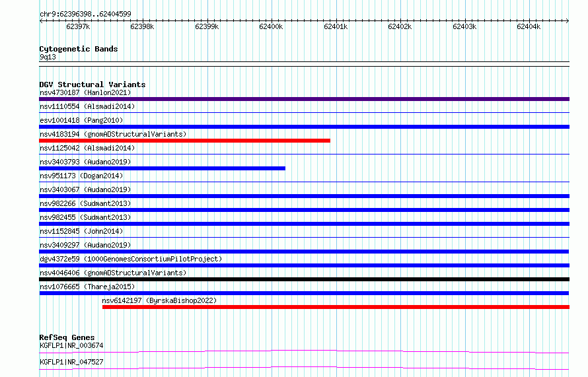Select the blue dgv4372e59 variant bar
588x377 pixels.
(x=304, y=265)
